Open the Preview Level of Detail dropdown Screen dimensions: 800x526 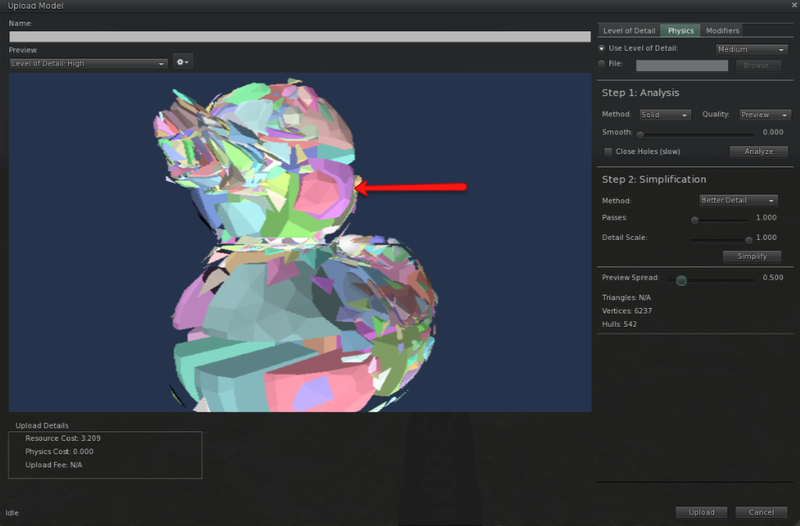click(88, 63)
